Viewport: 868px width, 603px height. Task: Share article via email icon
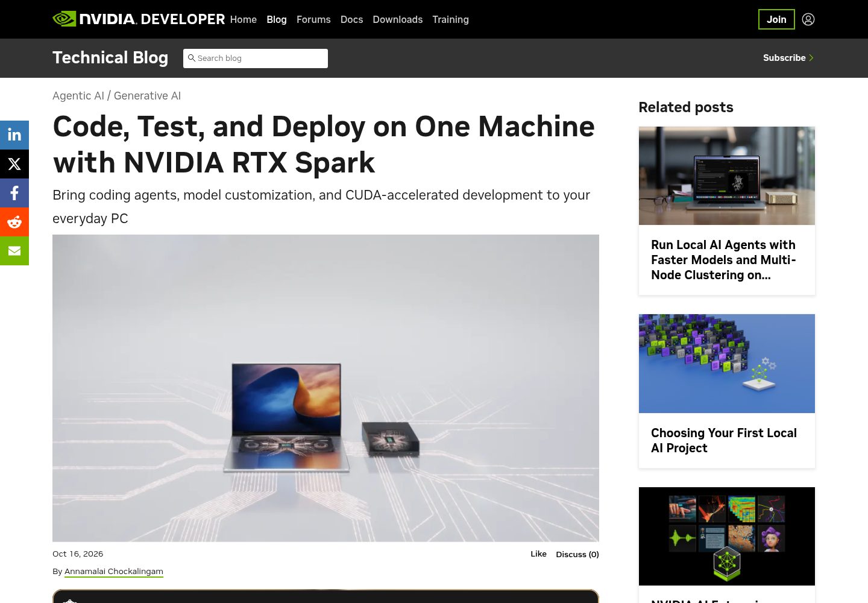(14, 251)
